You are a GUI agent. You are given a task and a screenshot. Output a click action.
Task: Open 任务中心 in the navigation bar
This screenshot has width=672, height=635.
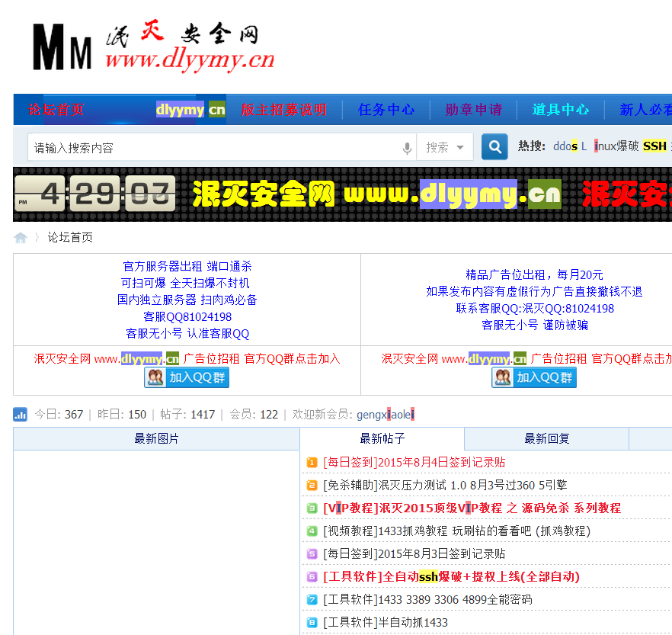(x=386, y=110)
